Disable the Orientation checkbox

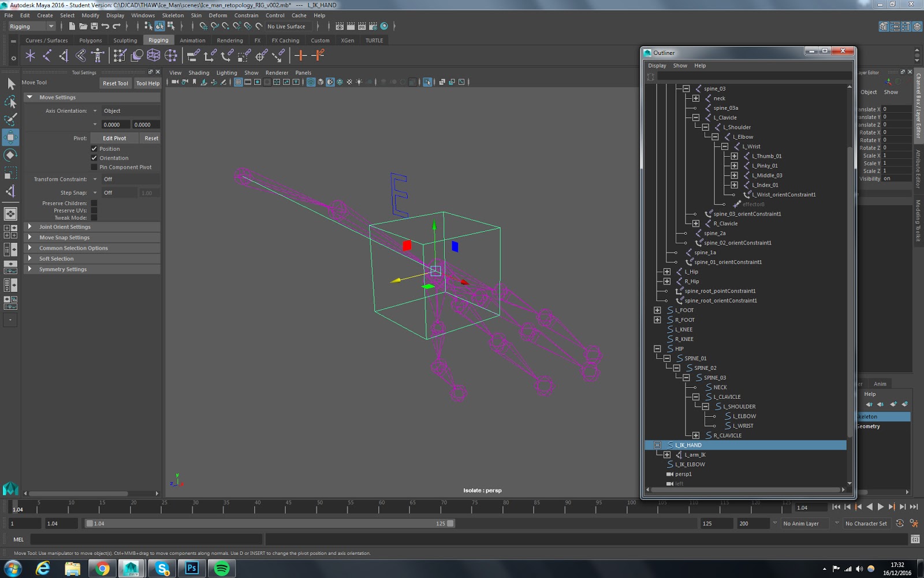(x=94, y=158)
